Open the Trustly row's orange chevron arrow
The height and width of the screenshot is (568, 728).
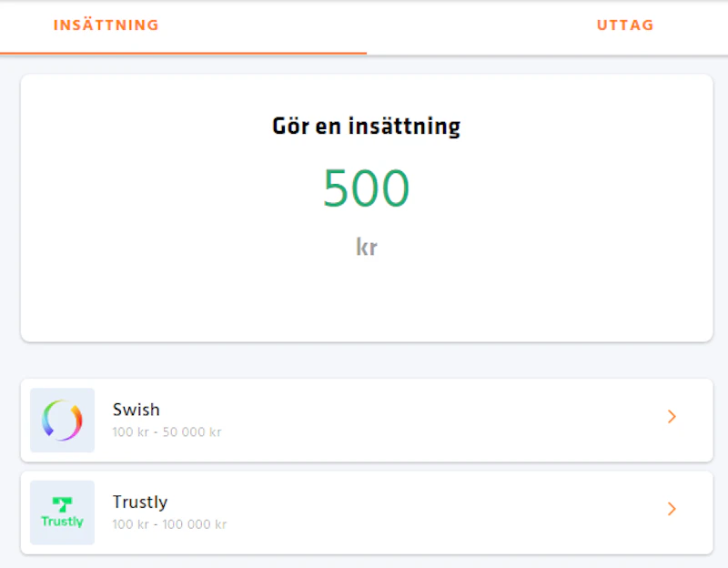point(672,509)
